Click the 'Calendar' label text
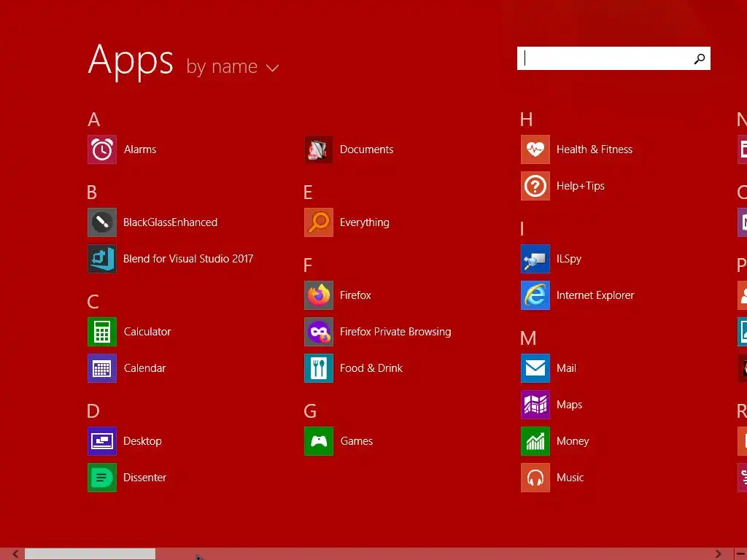This screenshot has height=560, width=747. tap(145, 368)
